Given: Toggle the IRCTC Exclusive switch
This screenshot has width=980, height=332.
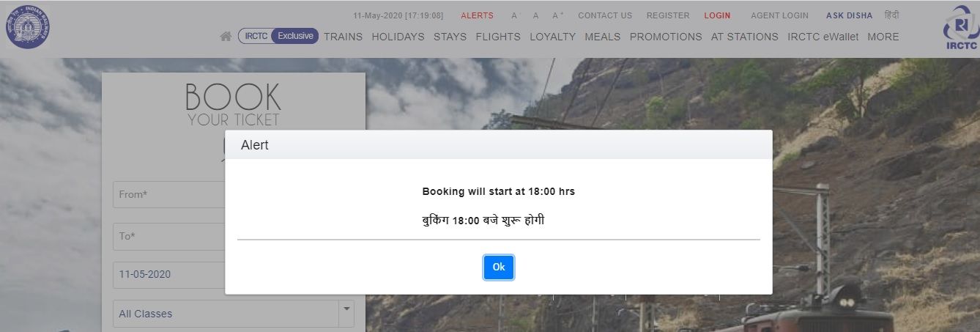Looking at the screenshot, I should click(x=278, y=36).
